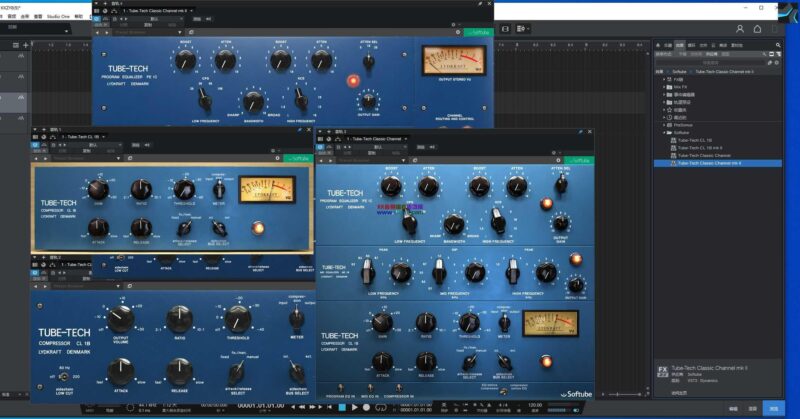
Task: Bypass gold-framed CL 1B plug-in via blue power icon
Action: pyautogui.click(x=35, y=145)
